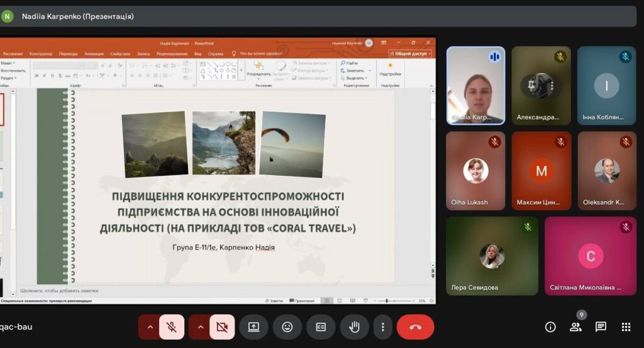
Task: Select the Oleksandr K participant tile
Action: tap(607, 171)
